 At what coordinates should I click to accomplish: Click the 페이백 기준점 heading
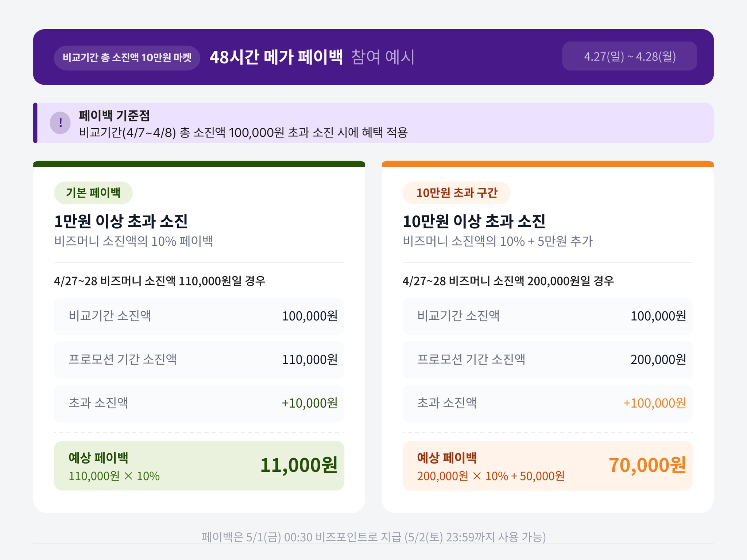click(114, 116)
